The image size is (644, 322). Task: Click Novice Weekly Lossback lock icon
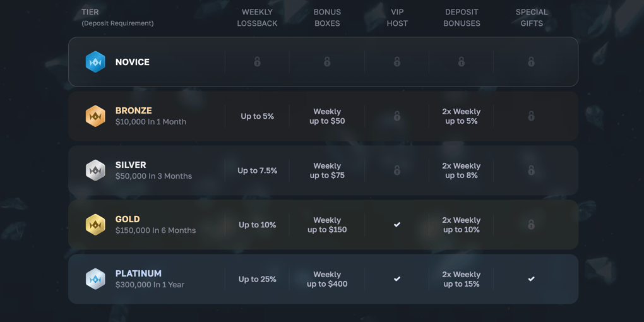(257, 62)
